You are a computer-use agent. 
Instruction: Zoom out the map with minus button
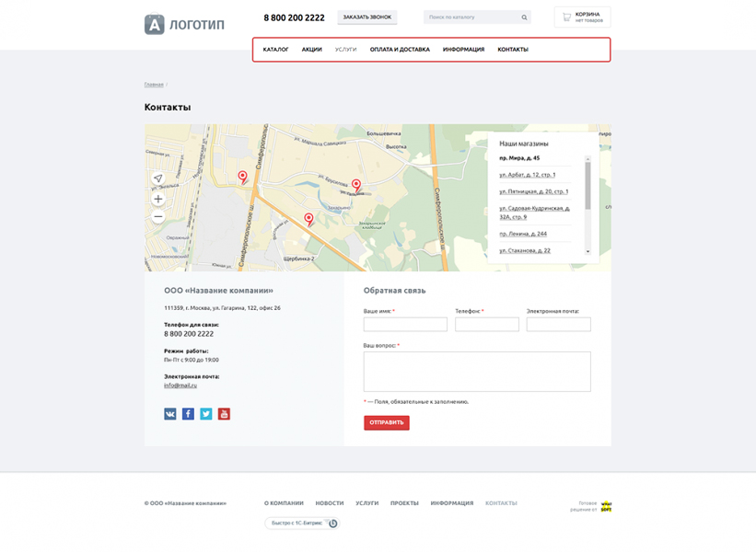coord(158,216)
